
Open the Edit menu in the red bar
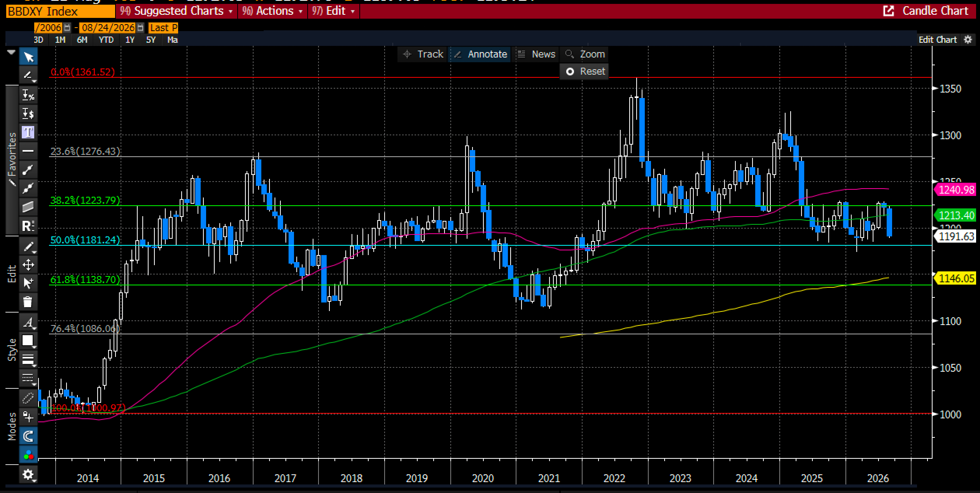[x=334, y=11]
